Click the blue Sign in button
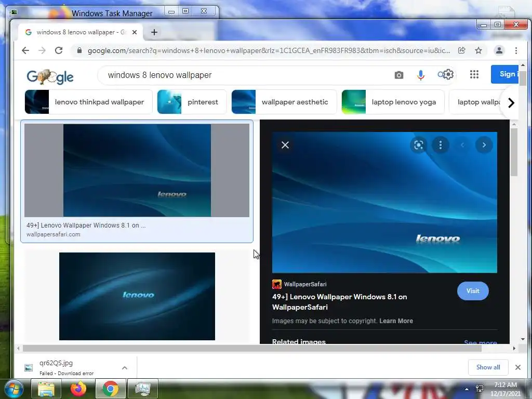532x399 pixels. 504,74
